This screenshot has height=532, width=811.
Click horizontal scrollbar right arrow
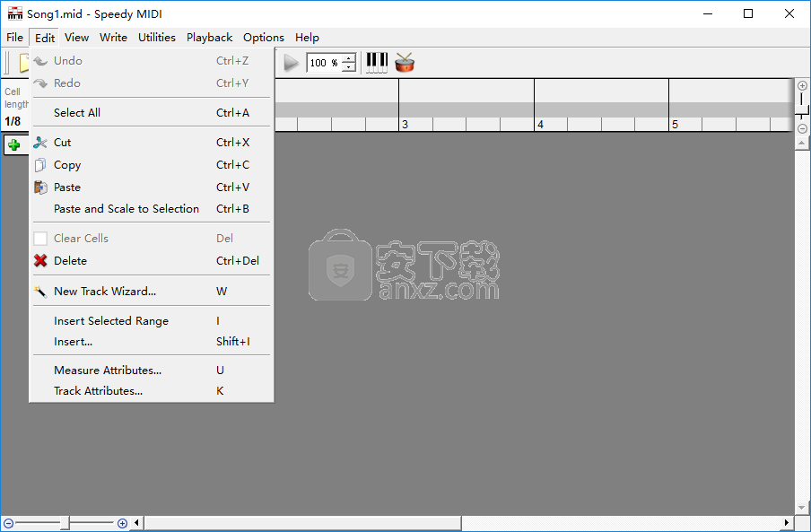tap(787, 523)
